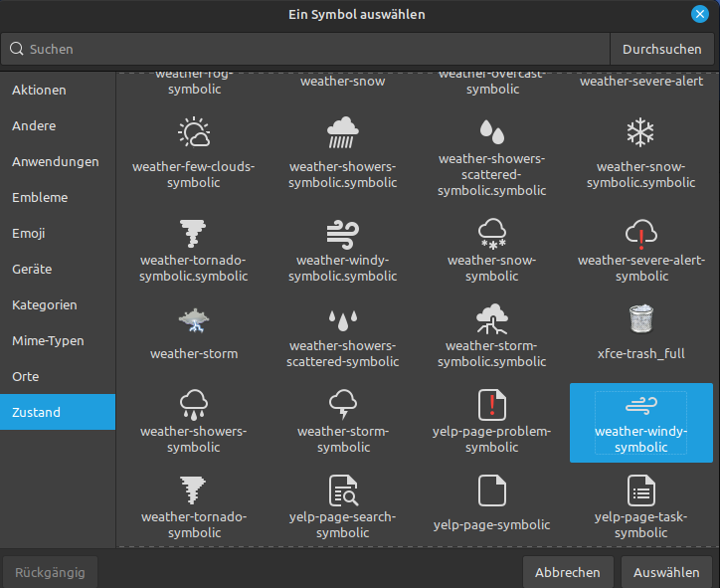Open the Aktionen category

coord(39,91)
